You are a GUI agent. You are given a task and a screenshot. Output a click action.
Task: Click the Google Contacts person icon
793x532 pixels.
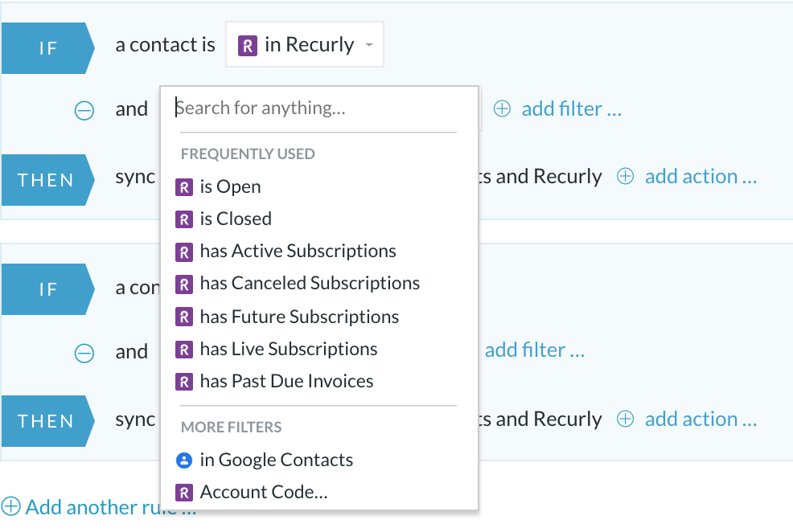click(184, 460)
